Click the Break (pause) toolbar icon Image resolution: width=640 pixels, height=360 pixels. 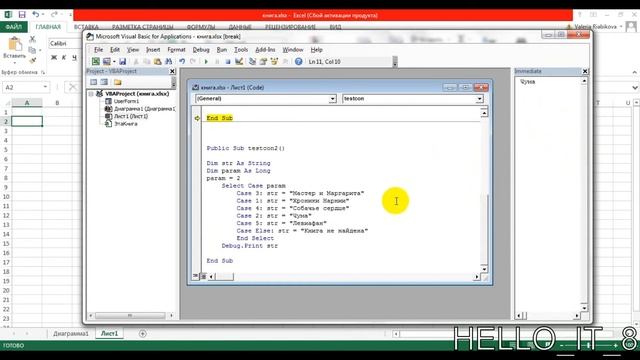pyautogui.click(x=217, y=62)
